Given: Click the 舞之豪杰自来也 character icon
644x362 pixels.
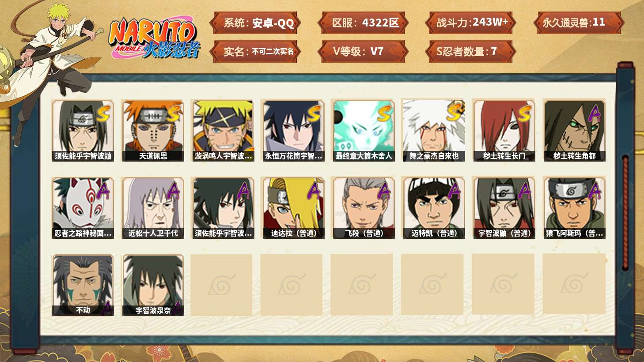Looking at the screenshot, I should click(x=434, y=131).
